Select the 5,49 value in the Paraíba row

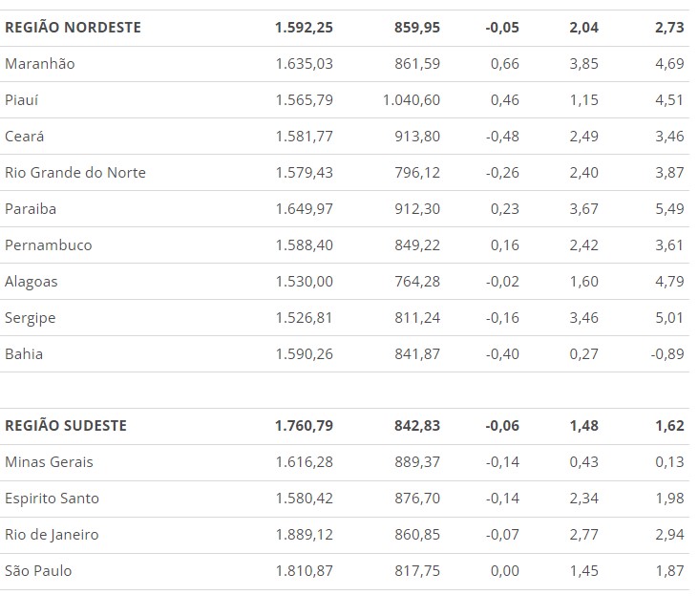[x=670, y=209]
